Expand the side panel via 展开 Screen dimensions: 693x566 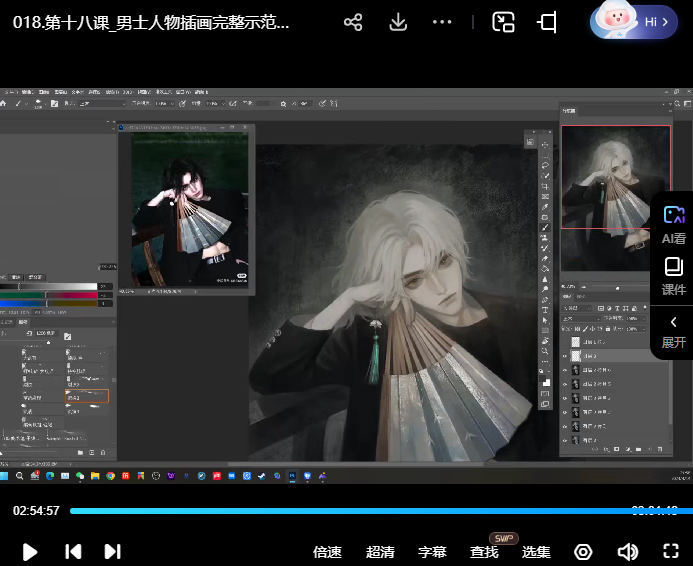click(673, 331)
